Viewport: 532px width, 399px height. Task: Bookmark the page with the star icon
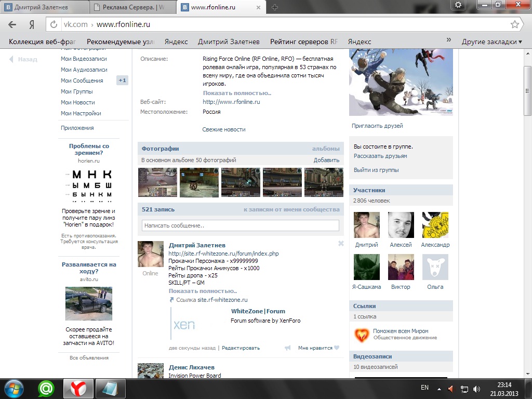(x=515, y=24)
